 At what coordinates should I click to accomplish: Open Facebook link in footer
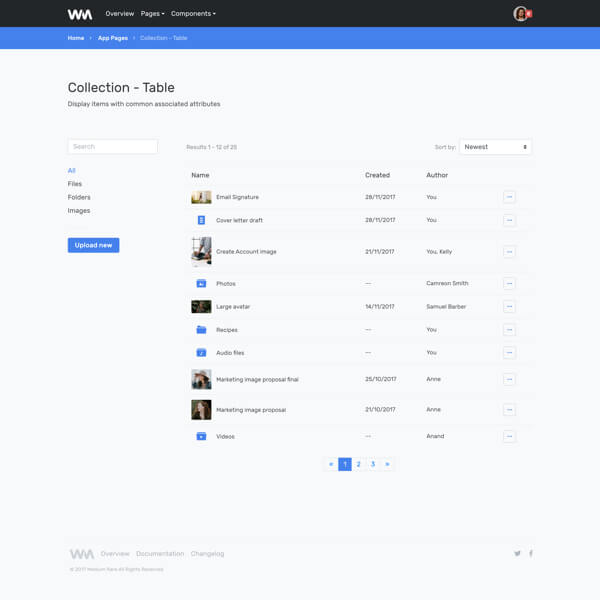pos(531,553)
